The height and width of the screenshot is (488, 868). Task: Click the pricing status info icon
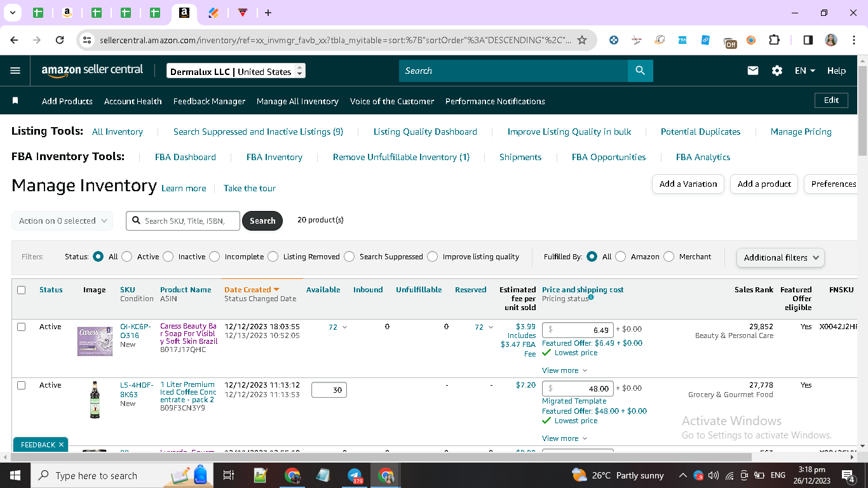pos(591,297)
